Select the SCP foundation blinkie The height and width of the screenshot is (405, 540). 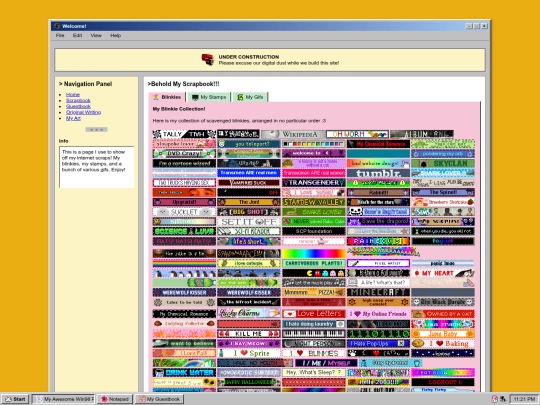click(313, 231)
